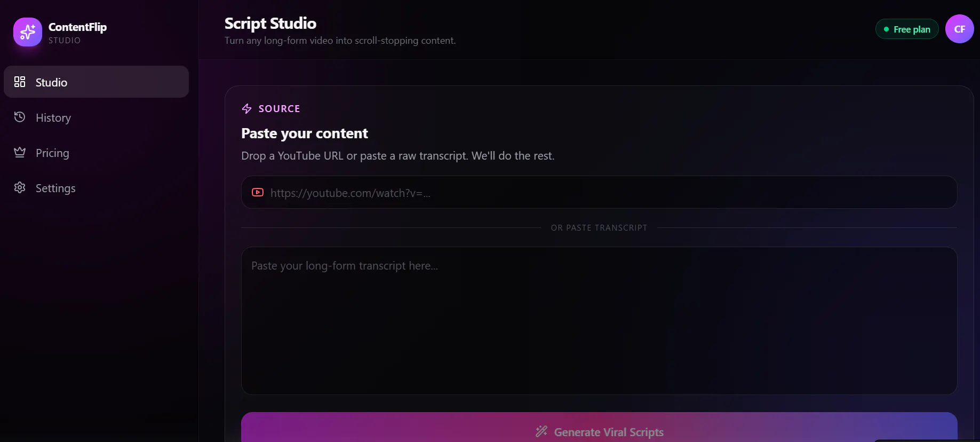Click the Free plan badge
This screenshot has height=442, width=980.
(x=907, y=29)
